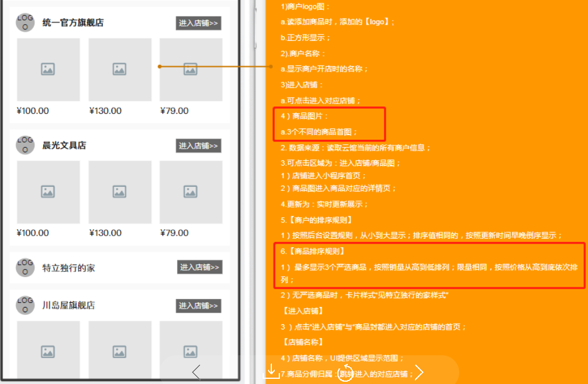Select the 特立独行的家 store name

pos(68,268)
